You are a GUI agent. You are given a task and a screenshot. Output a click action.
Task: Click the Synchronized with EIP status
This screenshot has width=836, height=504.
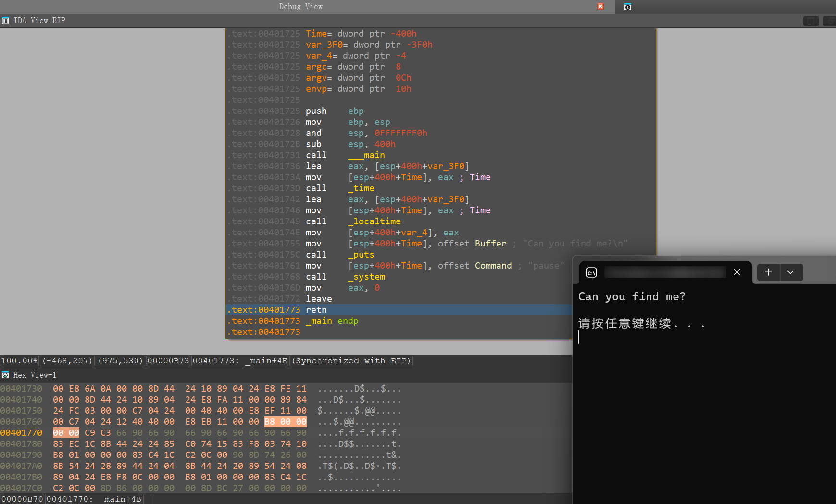coord(351,361)
